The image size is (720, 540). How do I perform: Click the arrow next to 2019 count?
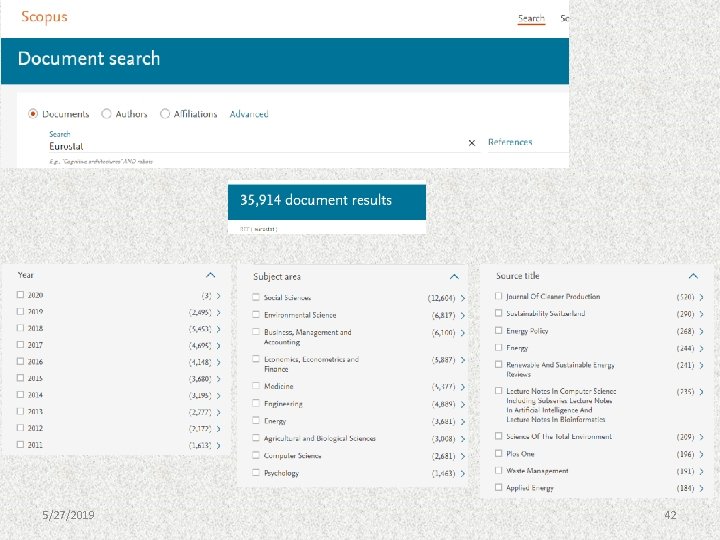click(219, 313)
